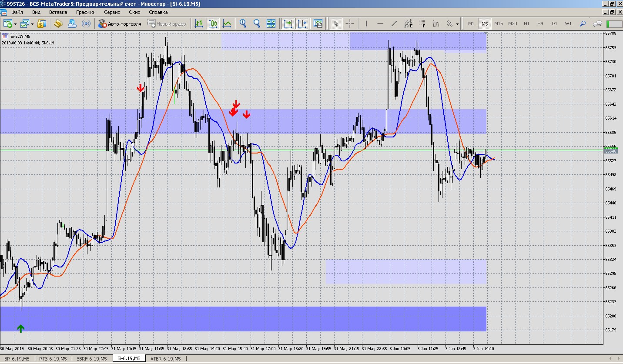Switch to the RTS-6.19,M5 chart tab
Screen dimensions: 623x364
point(53,359)
